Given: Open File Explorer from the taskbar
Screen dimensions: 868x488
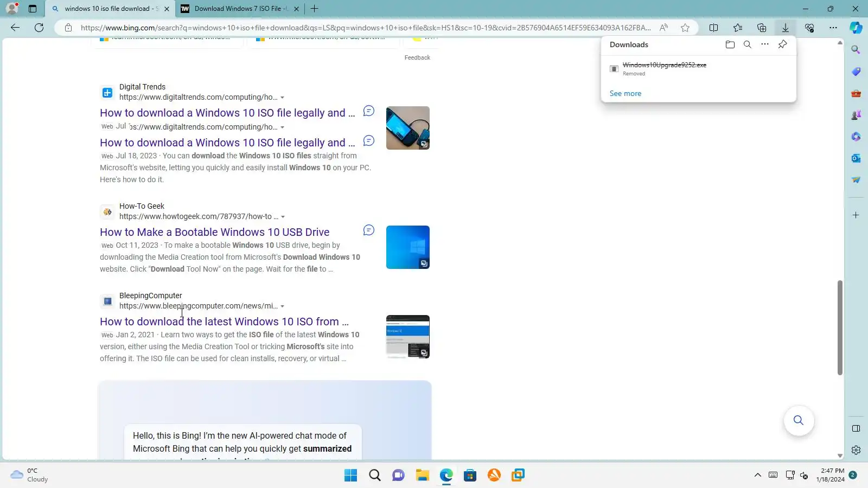Looking at the screenshot, I should point(423,476).
